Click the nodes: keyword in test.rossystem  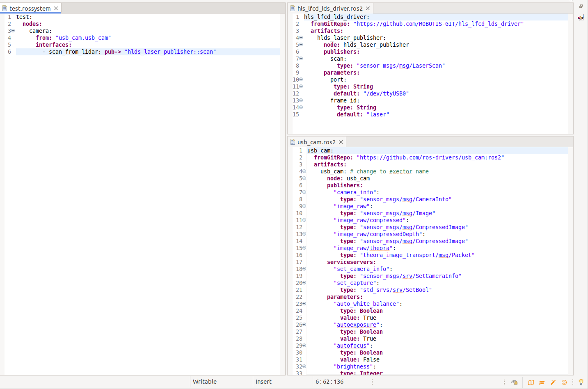[x=32, y=24]
